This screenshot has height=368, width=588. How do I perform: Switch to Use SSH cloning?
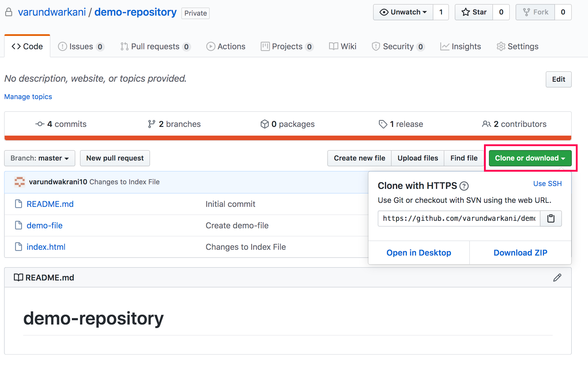tap(547, 184)
